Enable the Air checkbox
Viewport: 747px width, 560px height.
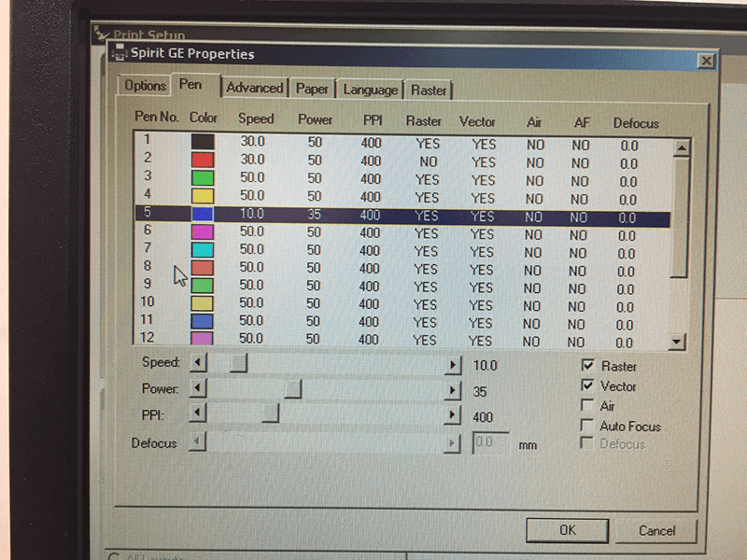587,405
